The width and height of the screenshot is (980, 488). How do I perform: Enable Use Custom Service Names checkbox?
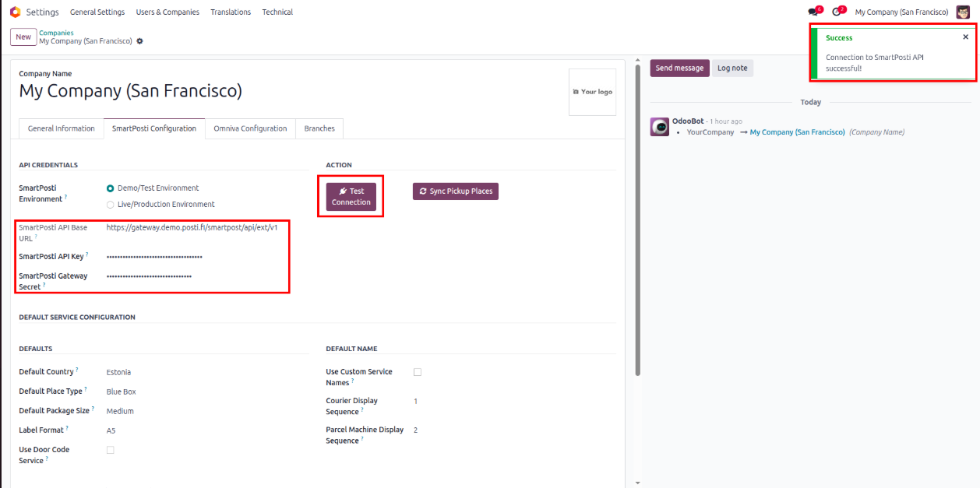click(418, 372)
